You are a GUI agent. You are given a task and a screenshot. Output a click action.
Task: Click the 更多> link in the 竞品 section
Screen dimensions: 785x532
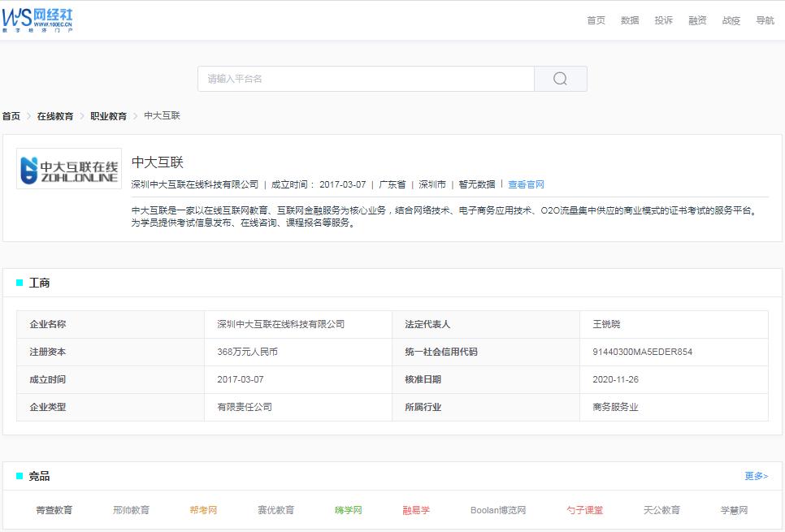756,476
